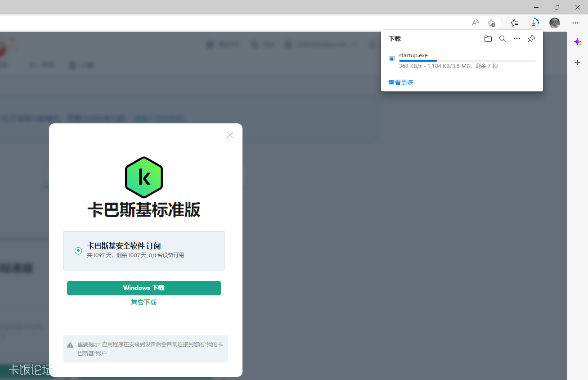Open the 其它下载 link
This screenshot has height=380, width=588.
(144, 302)
